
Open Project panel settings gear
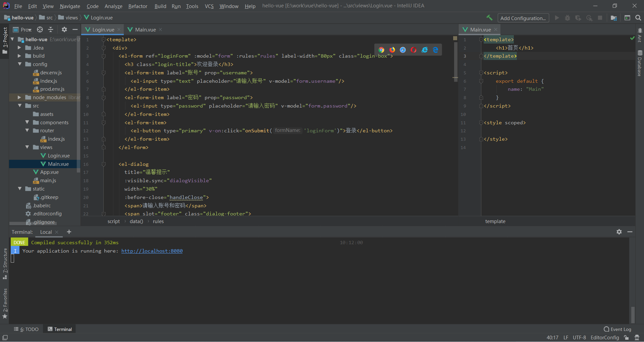64,29
